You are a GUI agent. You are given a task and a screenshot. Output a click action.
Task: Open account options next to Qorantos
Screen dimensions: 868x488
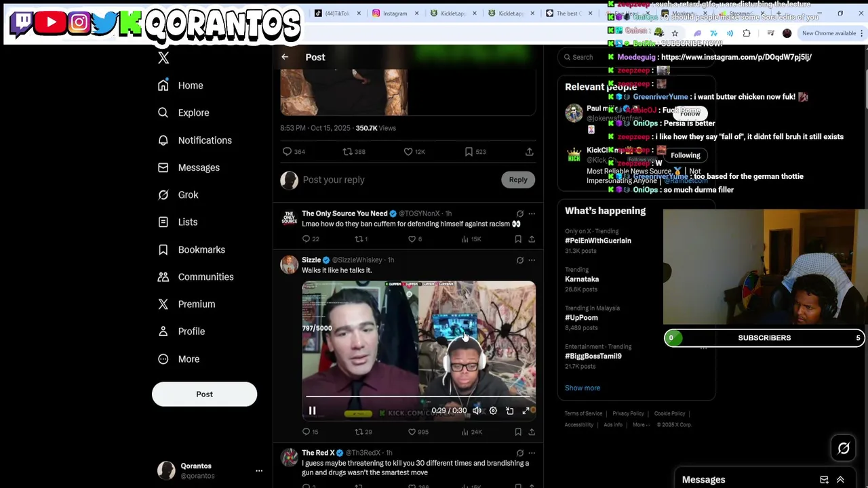pyautogui.click(x=259, y=470)
